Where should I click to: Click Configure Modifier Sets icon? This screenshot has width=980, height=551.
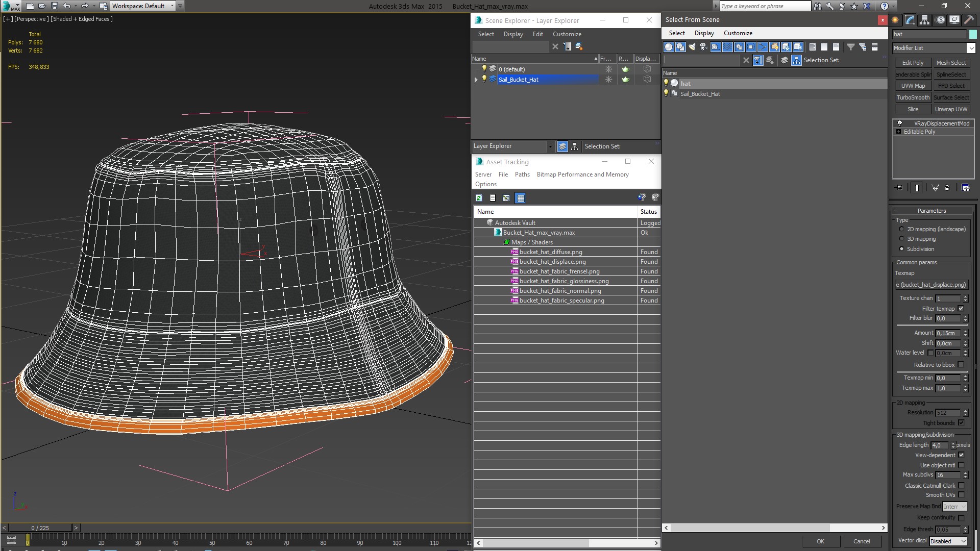pos(965,188)
